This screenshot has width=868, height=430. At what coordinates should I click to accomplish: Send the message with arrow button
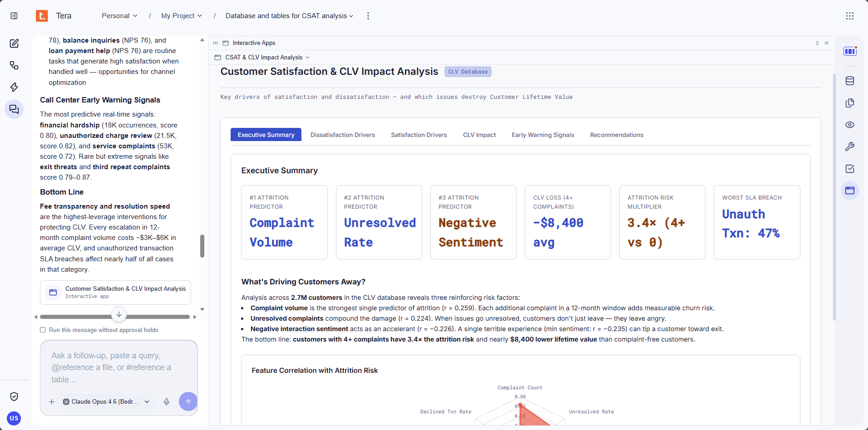pos(188,401)
